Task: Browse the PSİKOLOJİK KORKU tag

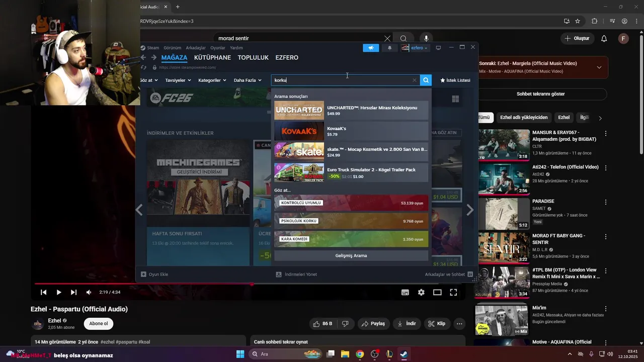Action: point(351,221)
